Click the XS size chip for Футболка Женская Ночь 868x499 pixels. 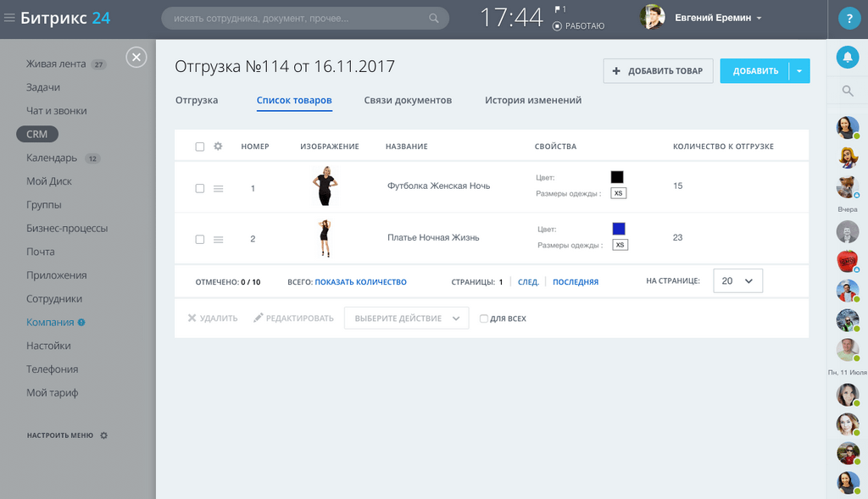[x=618, y=193]
